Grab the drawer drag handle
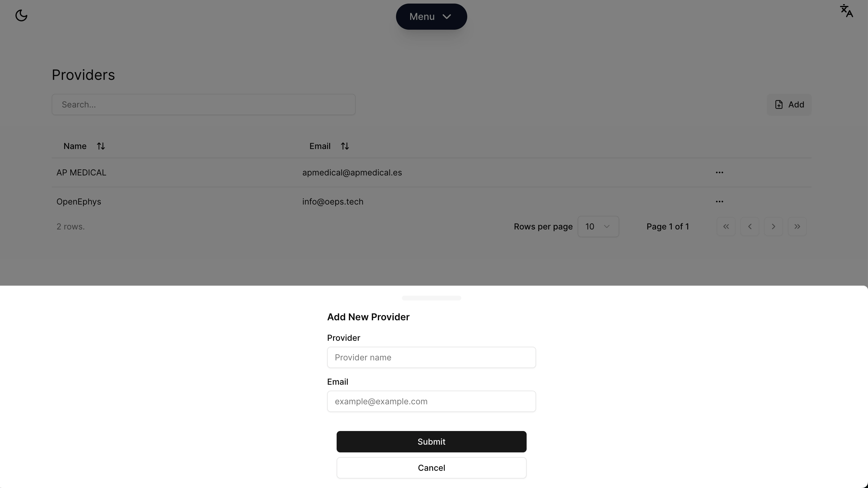This screenshot has width=868, height=488. click(431, 298)
